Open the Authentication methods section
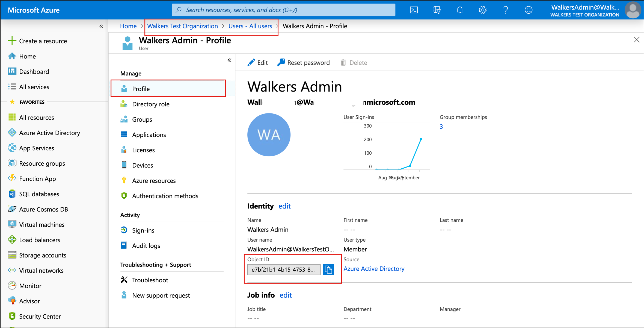The width and height of the screenshot is (644, 328). click(165, 196)
